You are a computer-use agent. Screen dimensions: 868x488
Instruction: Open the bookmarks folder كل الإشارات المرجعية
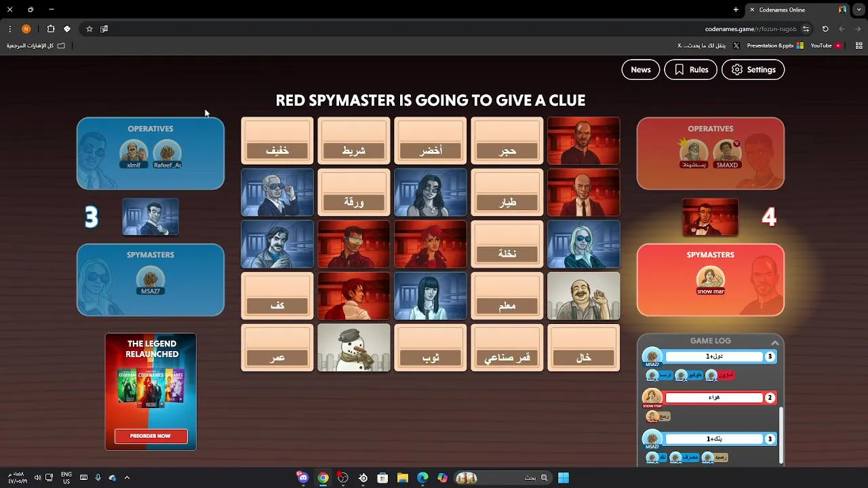point(35,45)
